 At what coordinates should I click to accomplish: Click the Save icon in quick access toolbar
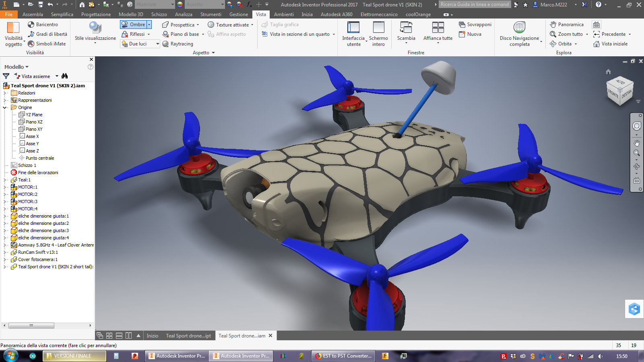tap(41, 4)
